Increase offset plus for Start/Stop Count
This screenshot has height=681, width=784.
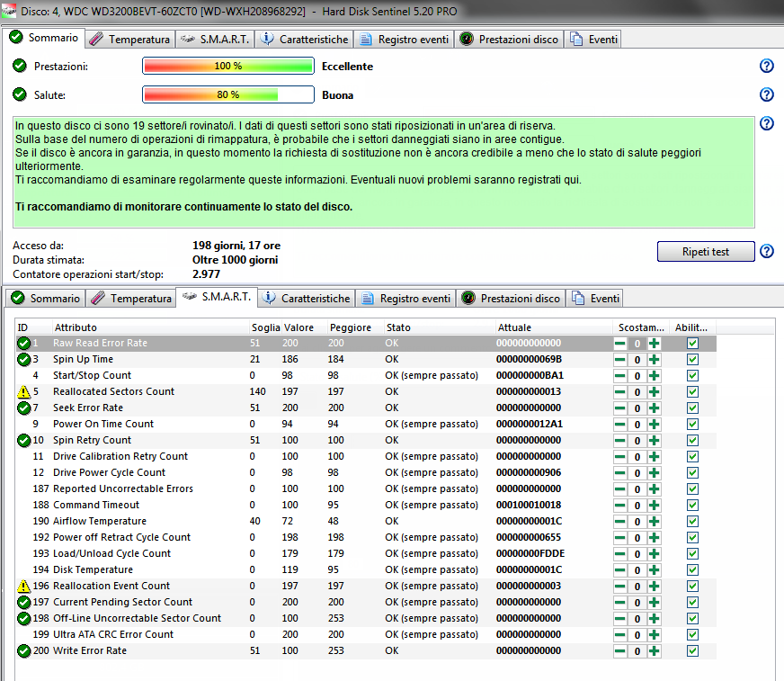pyautogui.click(x=654, y=376)
